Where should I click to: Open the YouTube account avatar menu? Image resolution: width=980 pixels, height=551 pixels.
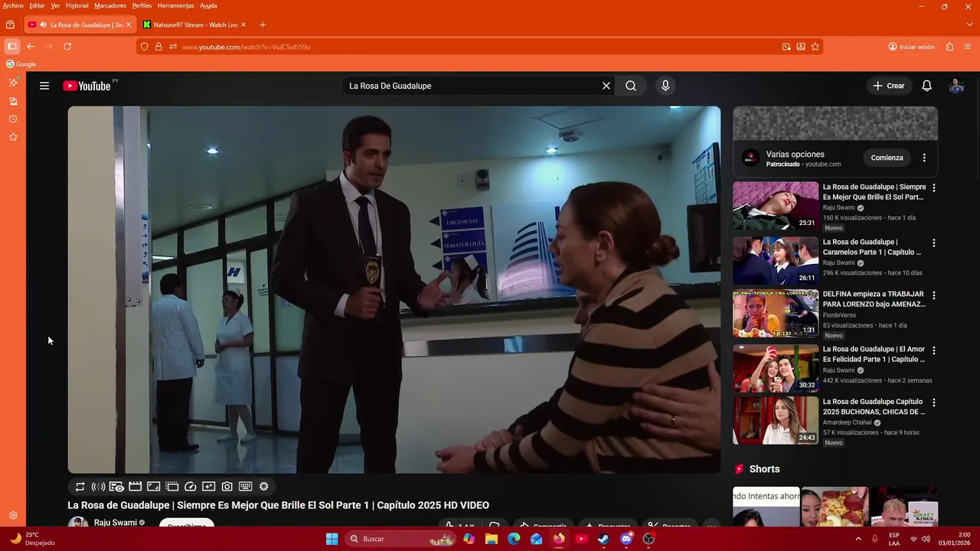point(956,86)
